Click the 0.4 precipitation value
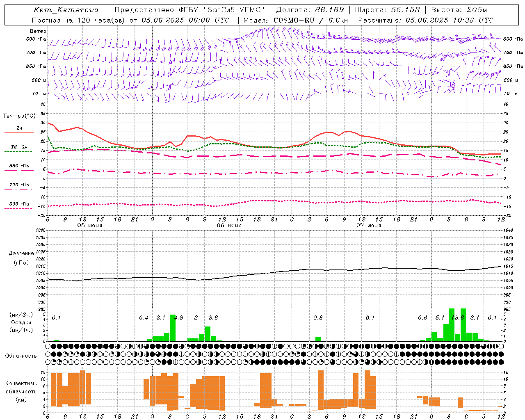 [144, 318]
